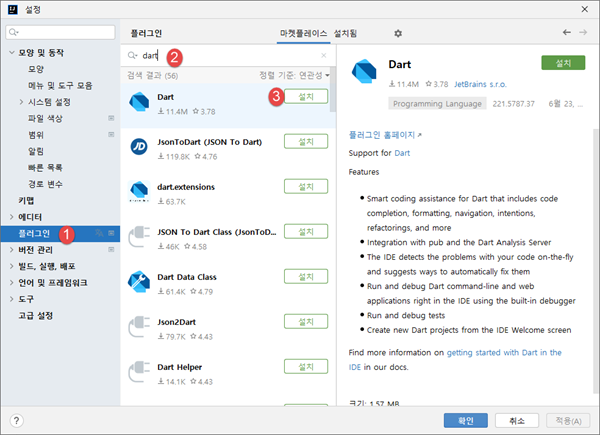Click green 설치 button in details pane
This screenshot has width=600, height=435.
tap(563, 63)
